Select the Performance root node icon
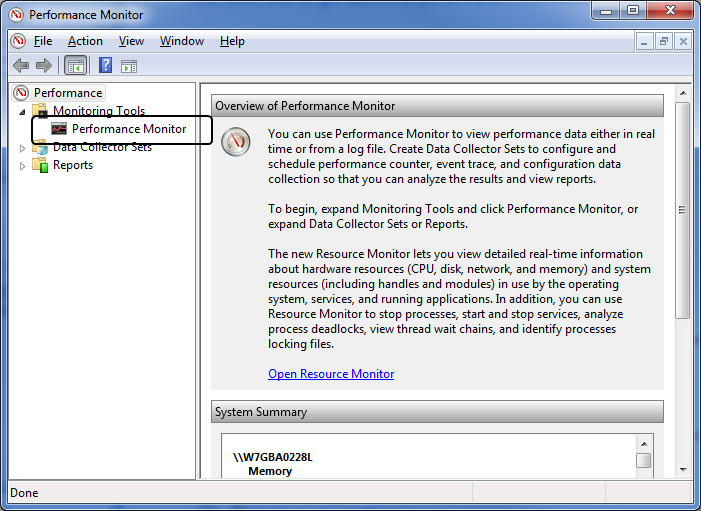The image size is (701, 511). (21, 93)
